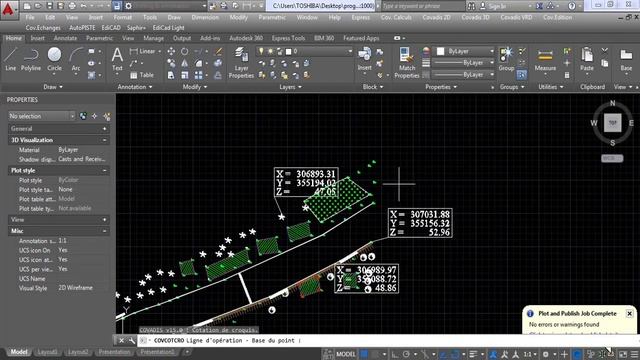Click the Base view icon
The image size is (640, 360).
[626, 60]
